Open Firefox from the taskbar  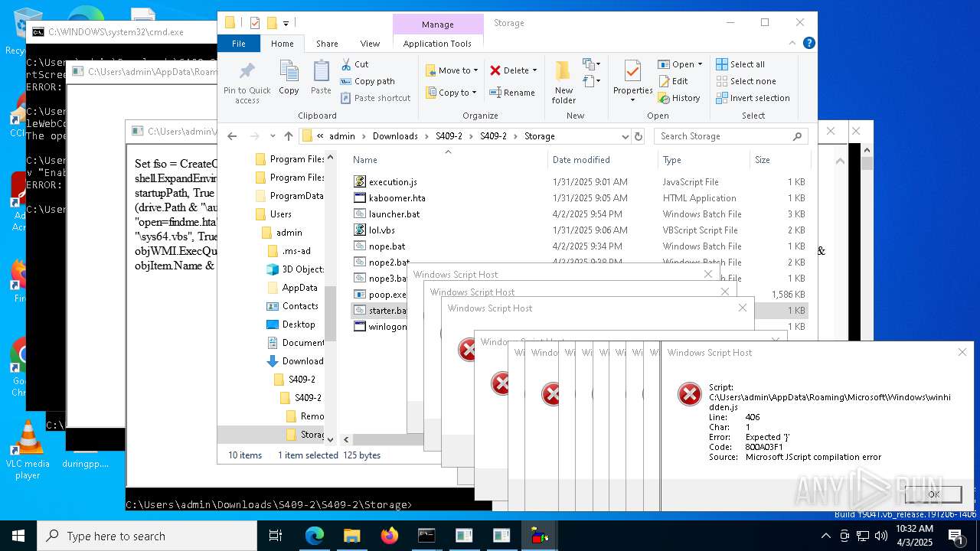pyautogui.click(x=390, y=536)
